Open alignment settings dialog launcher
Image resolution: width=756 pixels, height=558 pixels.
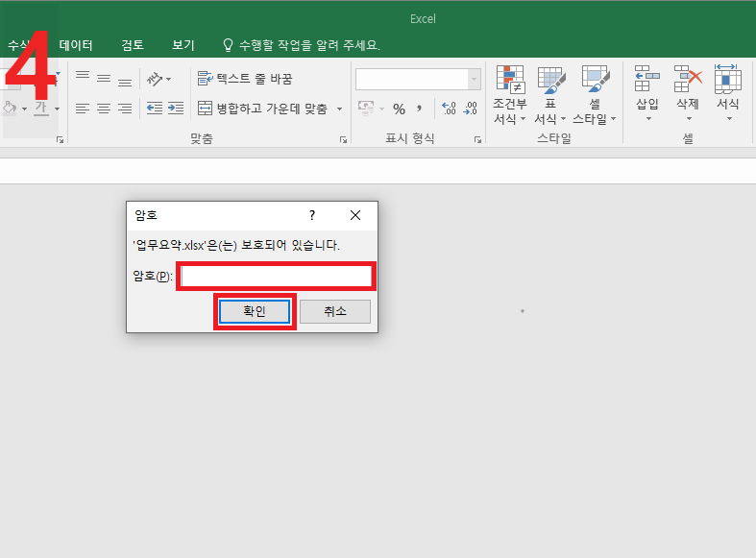pyautogui.click(x=343, y=140)
